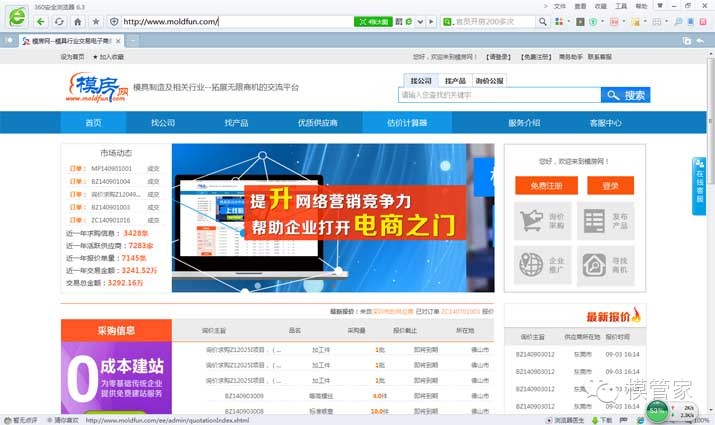Image resolution: width=715 pixels, height=425 pixels.
Task: Open a new tab with the plus button
Action: (x=132, y=41)
